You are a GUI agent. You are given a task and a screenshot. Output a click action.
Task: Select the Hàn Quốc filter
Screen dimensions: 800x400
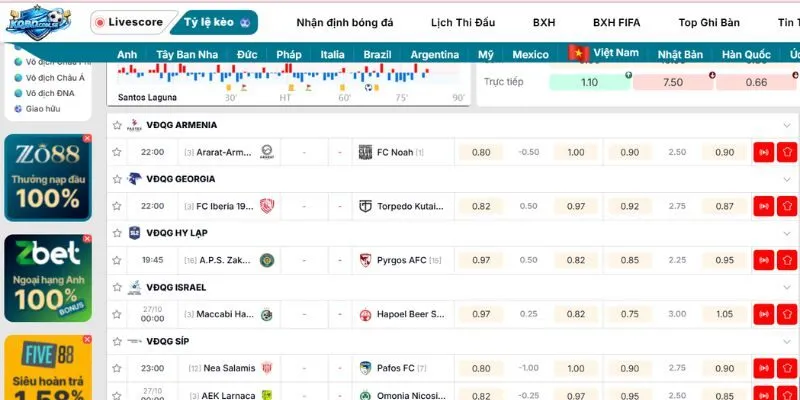coord(746,55)
